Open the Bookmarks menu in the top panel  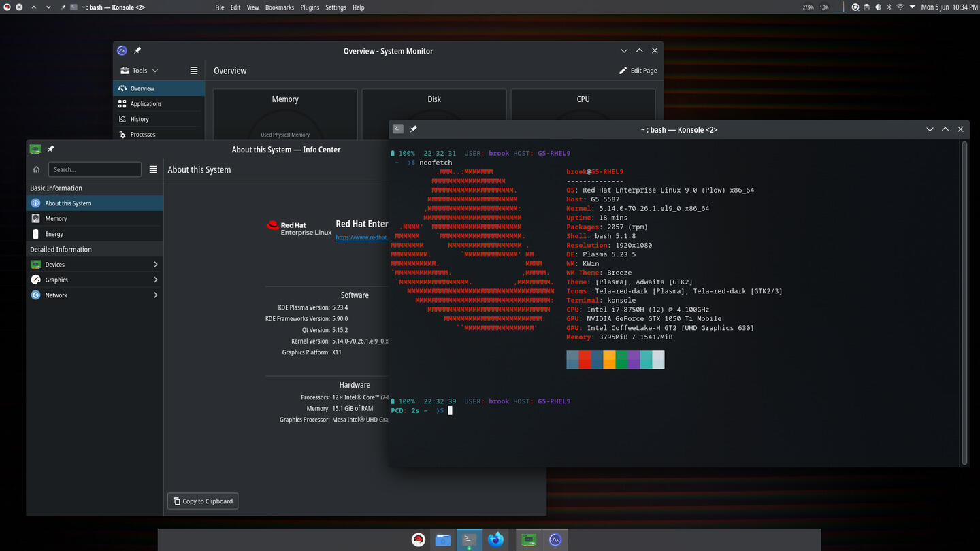coord(280,7)
